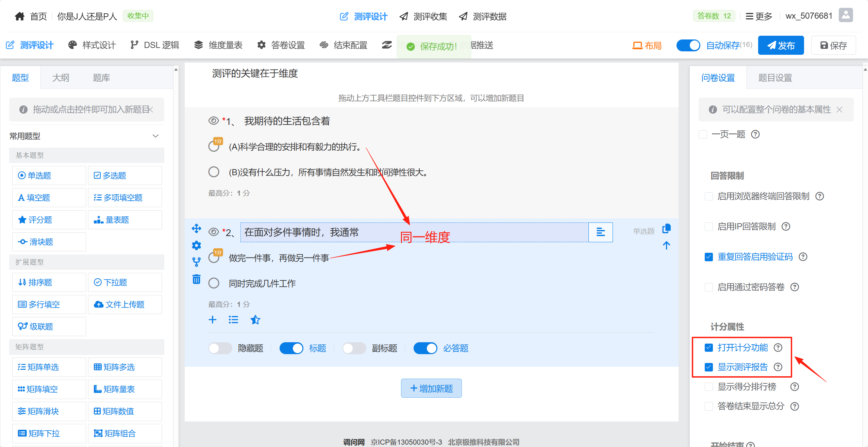This screenshot has height=447, width=868.
Task: Click the move handle icon for question 2
Action: point(196,228)
